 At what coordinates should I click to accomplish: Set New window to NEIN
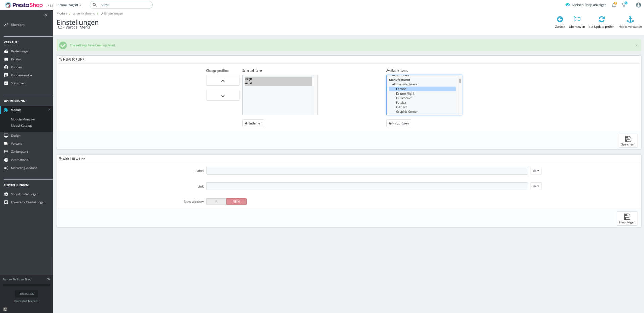(236, 202)
